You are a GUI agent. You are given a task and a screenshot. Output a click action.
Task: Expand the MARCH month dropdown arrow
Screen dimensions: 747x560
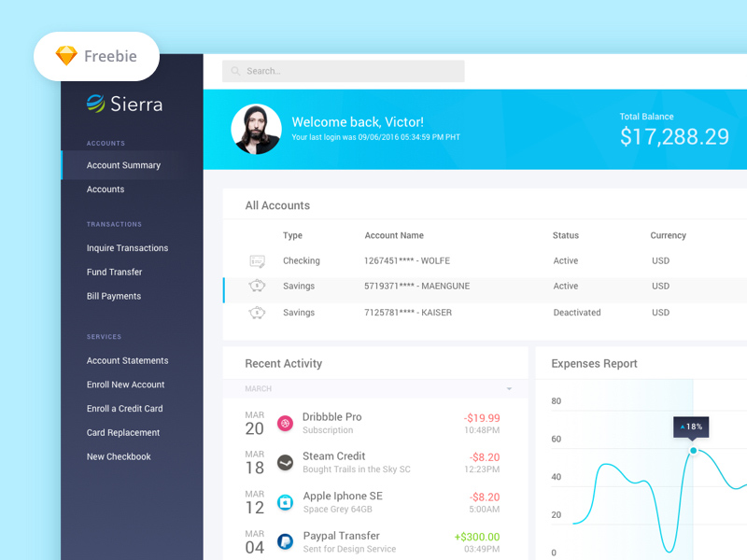[x=509, y=389]
